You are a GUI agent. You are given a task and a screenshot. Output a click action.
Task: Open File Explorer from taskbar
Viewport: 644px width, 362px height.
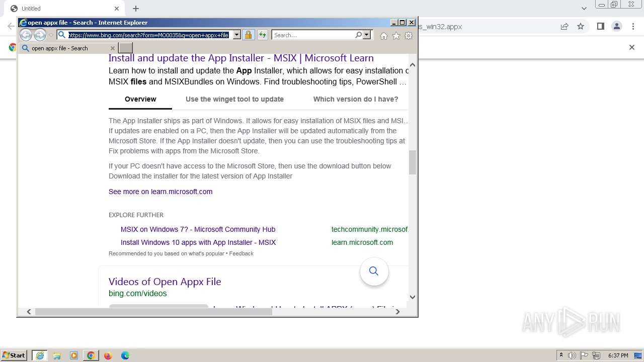coord(57,355)
